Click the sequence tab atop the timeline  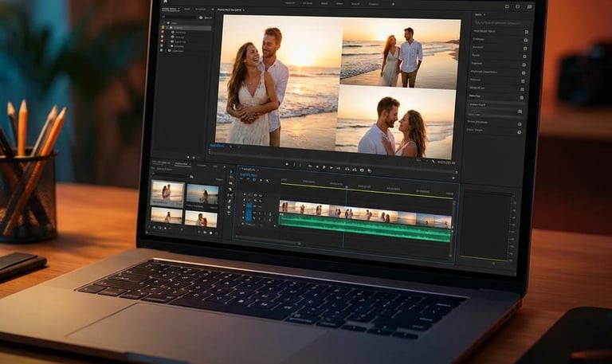pyautogui.click(x=249, y=170)
